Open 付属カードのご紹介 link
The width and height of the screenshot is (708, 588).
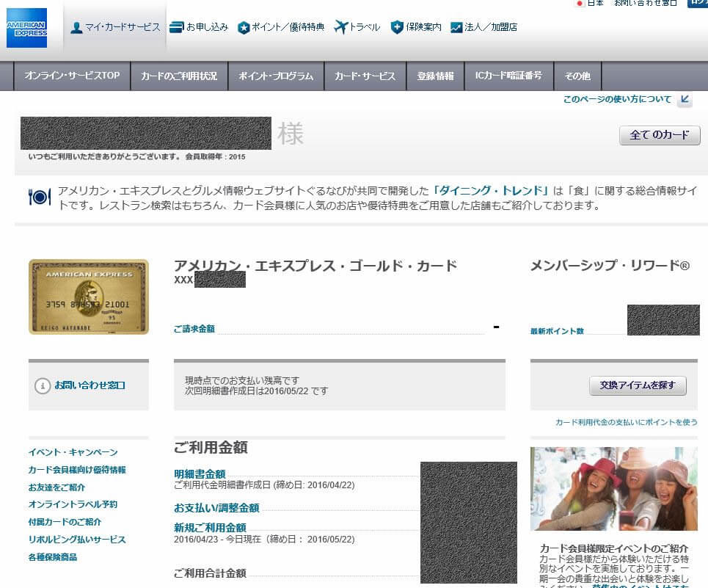click(65, 522)
